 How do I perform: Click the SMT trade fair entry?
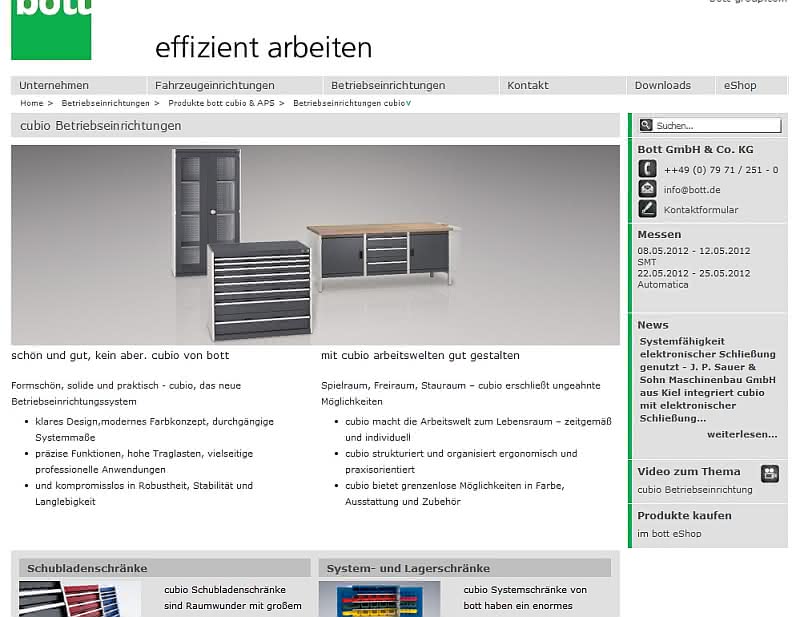(646, 262)
